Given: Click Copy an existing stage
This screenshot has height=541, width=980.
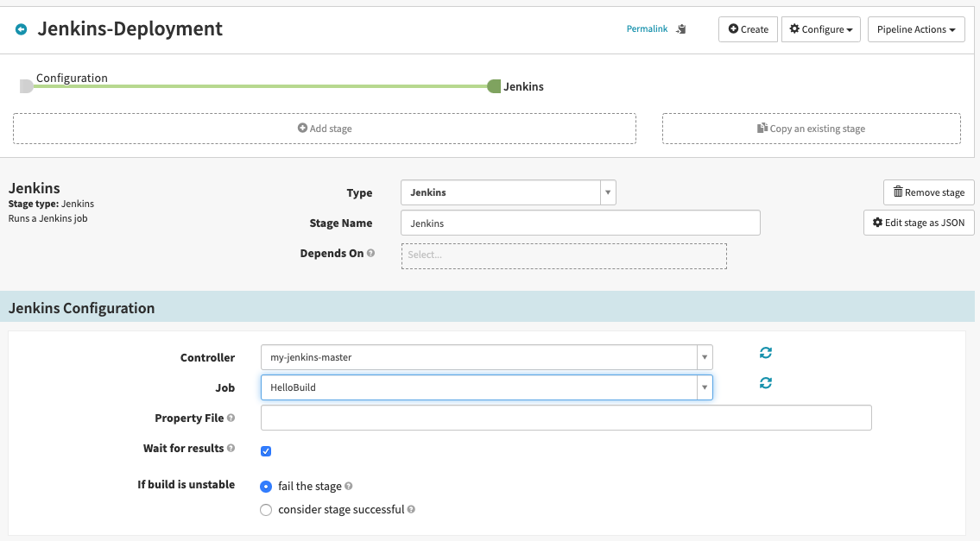Looking at the screenshot, I should click(812, 129).
